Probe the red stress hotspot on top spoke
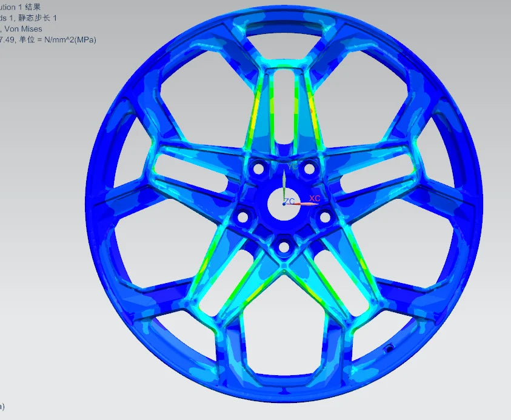The image size is (511, 420). pyautogui.click(x=312, y=111)
